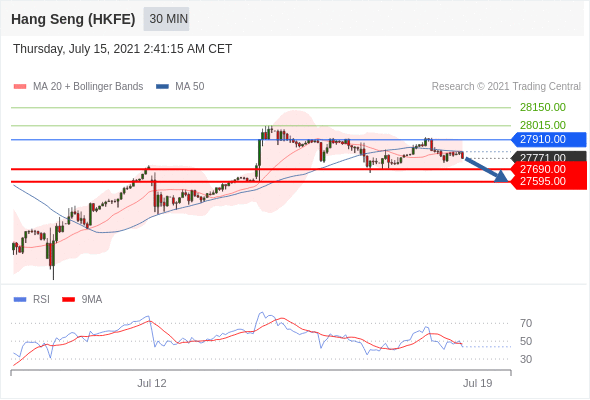
Task: Click the Jul 12 date marker
Action: [x=152, y=383]
